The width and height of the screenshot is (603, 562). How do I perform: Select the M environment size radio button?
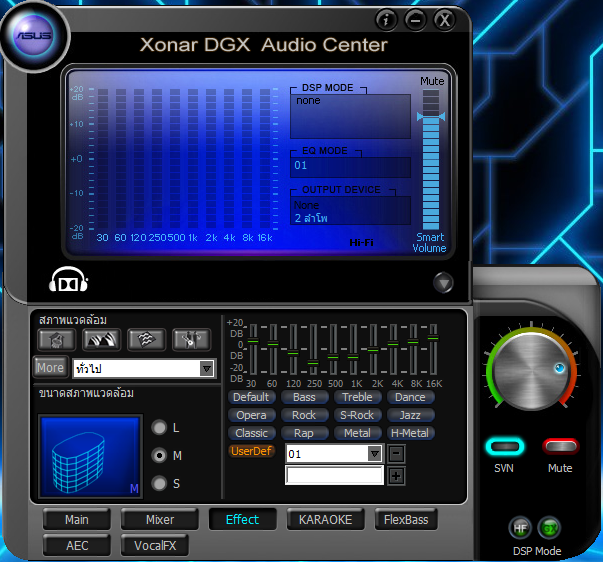click(159, 455)
